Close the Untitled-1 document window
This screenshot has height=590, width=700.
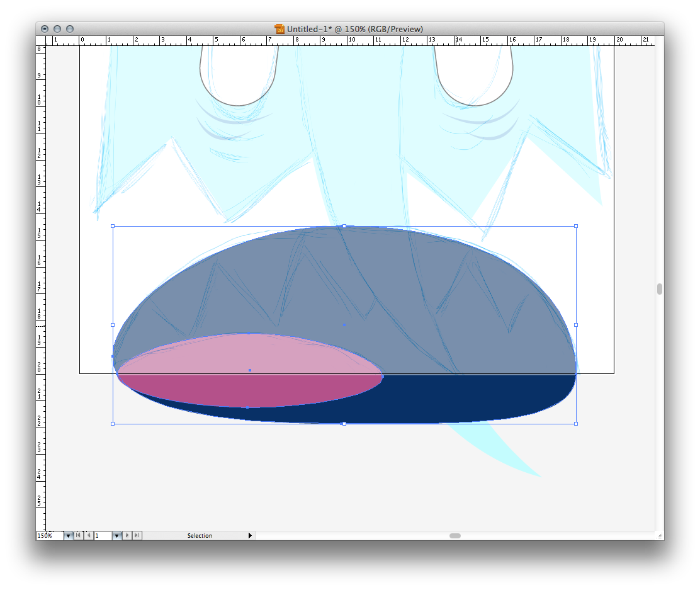(45, 29)
